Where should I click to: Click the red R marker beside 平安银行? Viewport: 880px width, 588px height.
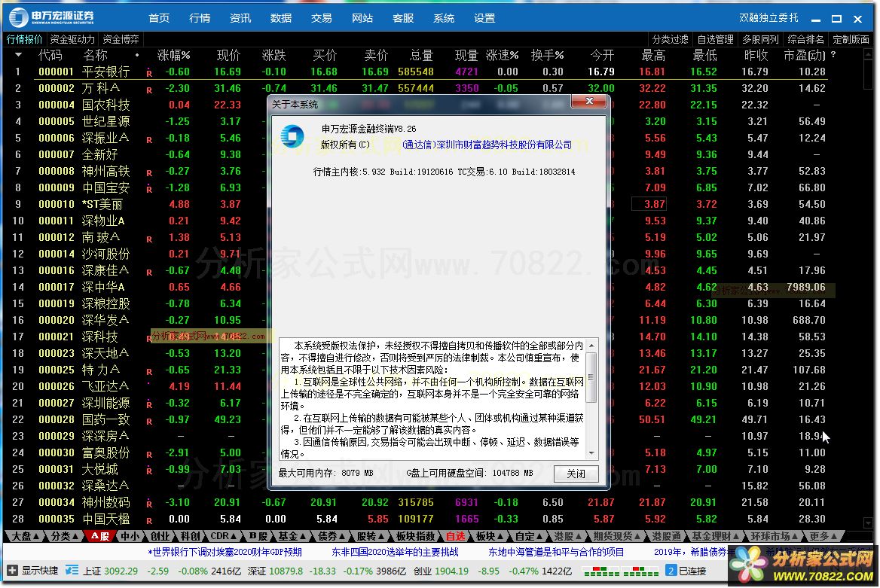coord(149,73)
